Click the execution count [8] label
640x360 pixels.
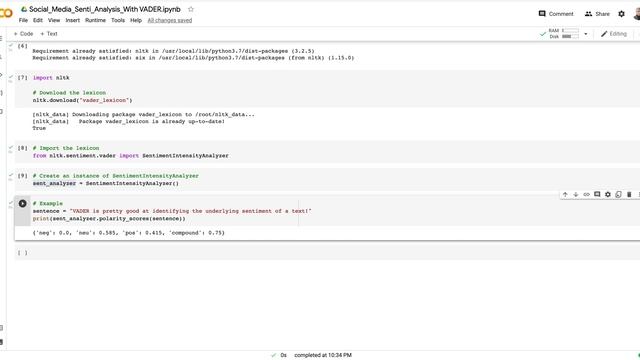pos(22,148)
